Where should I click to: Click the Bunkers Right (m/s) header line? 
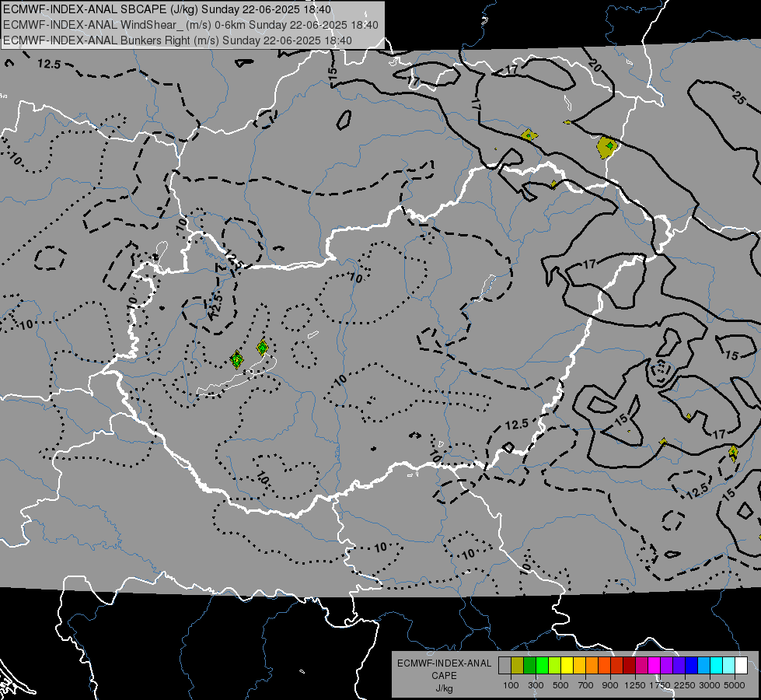(x=178, y=40)
